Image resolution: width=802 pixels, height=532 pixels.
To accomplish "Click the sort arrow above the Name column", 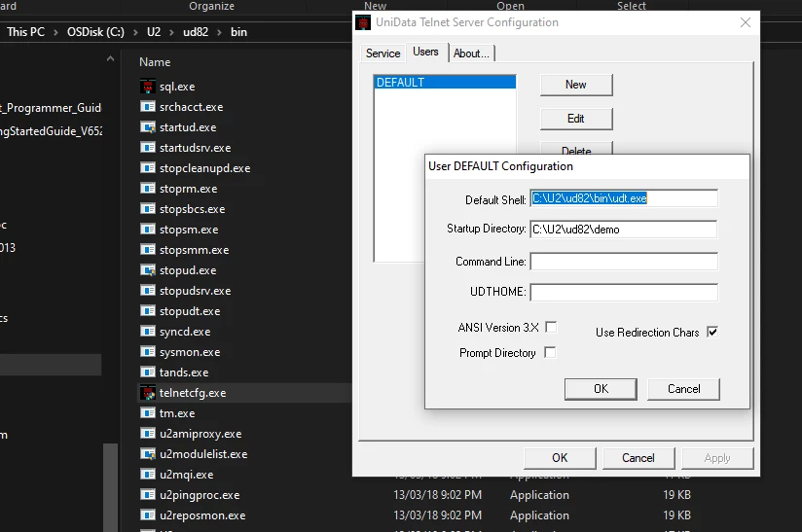I will [110, 58].
